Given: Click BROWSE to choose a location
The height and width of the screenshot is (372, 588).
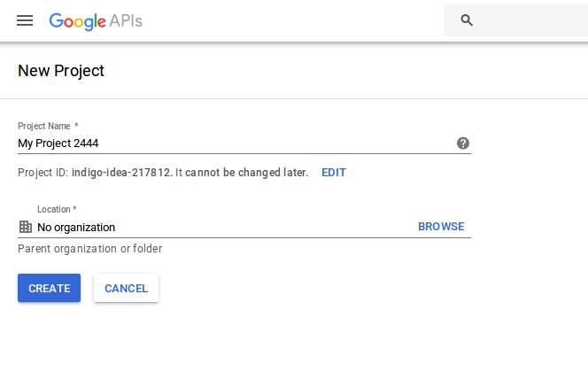Looking at the screenshot, I should 441,227.
